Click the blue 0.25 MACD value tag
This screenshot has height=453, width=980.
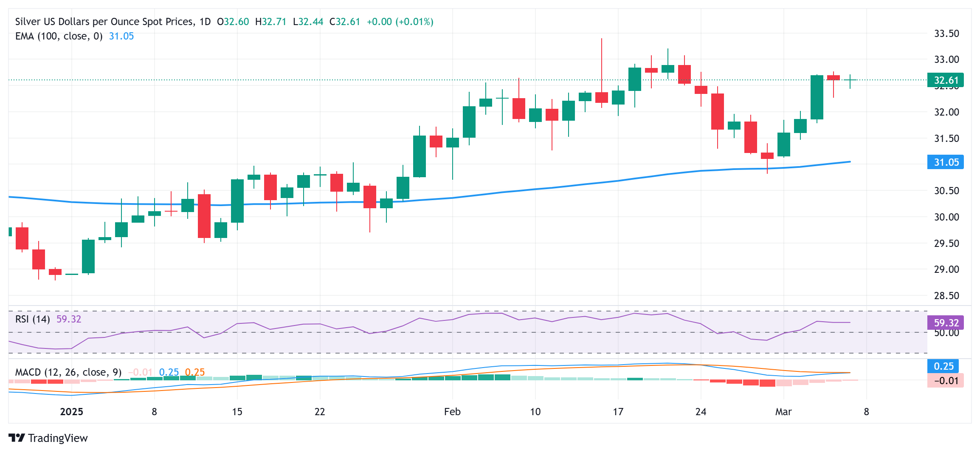coord(943,366)
